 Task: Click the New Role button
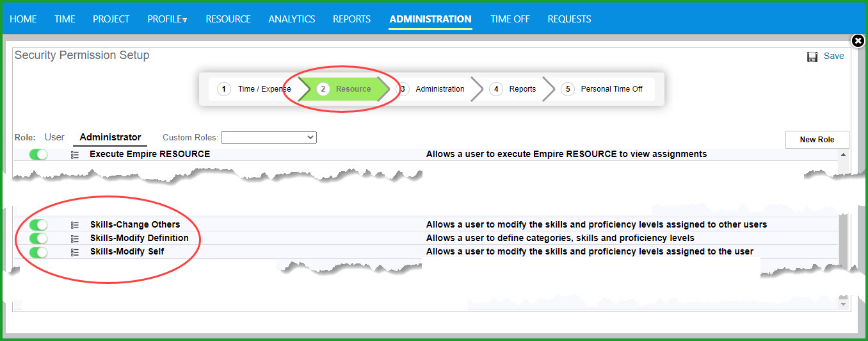pyautogui.click(x=817, y=140)
